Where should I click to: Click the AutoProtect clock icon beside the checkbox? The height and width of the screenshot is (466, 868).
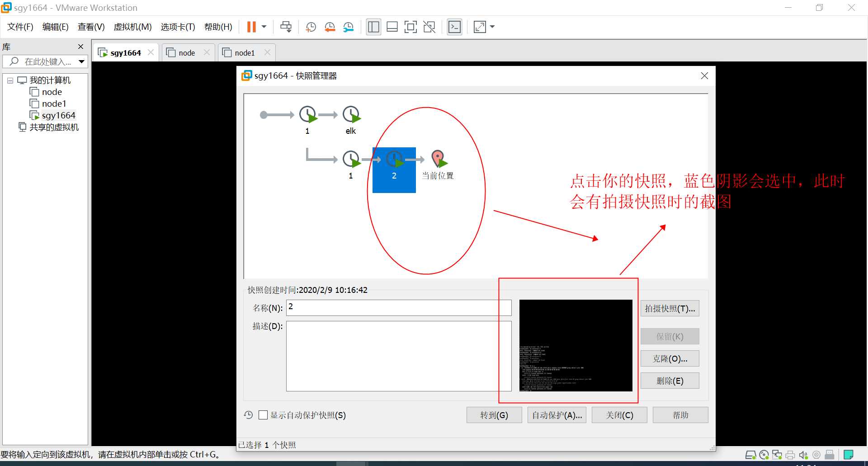(248, 415)
